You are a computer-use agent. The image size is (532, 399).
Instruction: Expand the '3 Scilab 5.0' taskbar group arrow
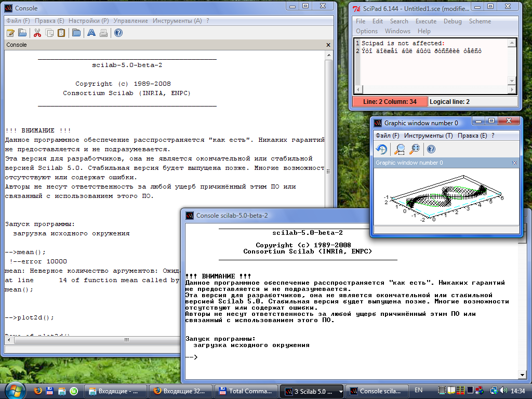tap(340, 392)
